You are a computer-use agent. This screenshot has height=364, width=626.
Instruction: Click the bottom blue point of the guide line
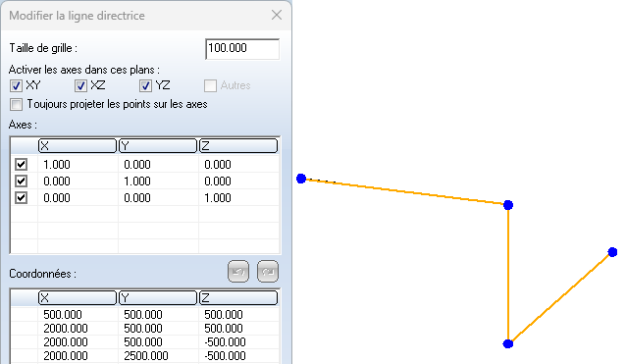pyautogui.click(x=508, y=343)
